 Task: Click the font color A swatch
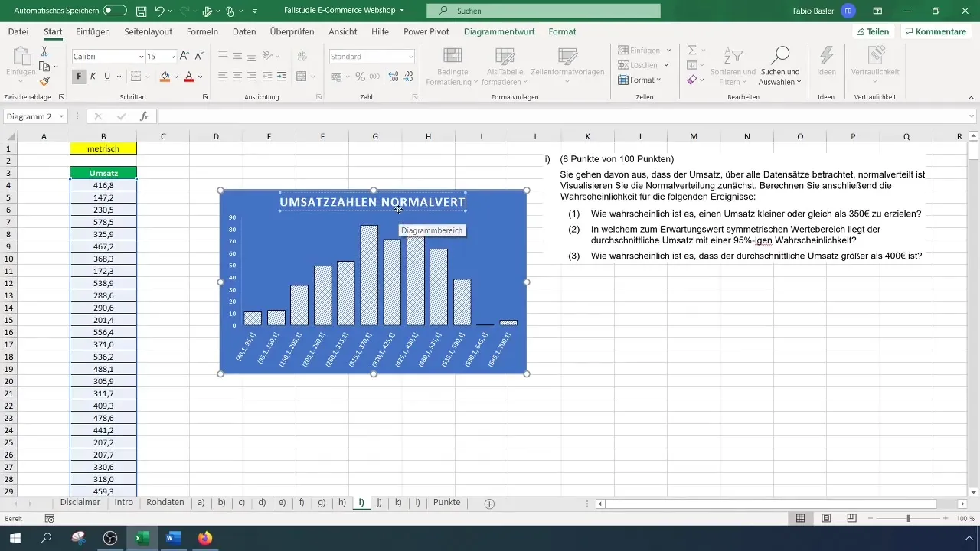[x=189, y=77]
